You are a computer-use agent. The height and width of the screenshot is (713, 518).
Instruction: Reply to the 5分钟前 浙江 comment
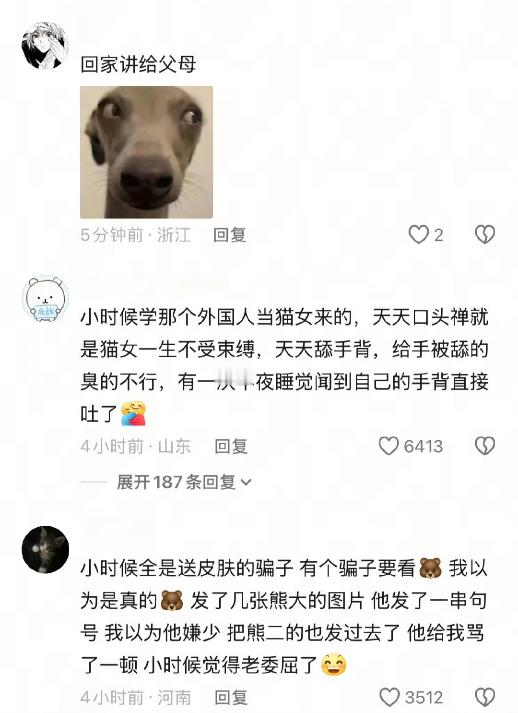(x=230, y=235)
